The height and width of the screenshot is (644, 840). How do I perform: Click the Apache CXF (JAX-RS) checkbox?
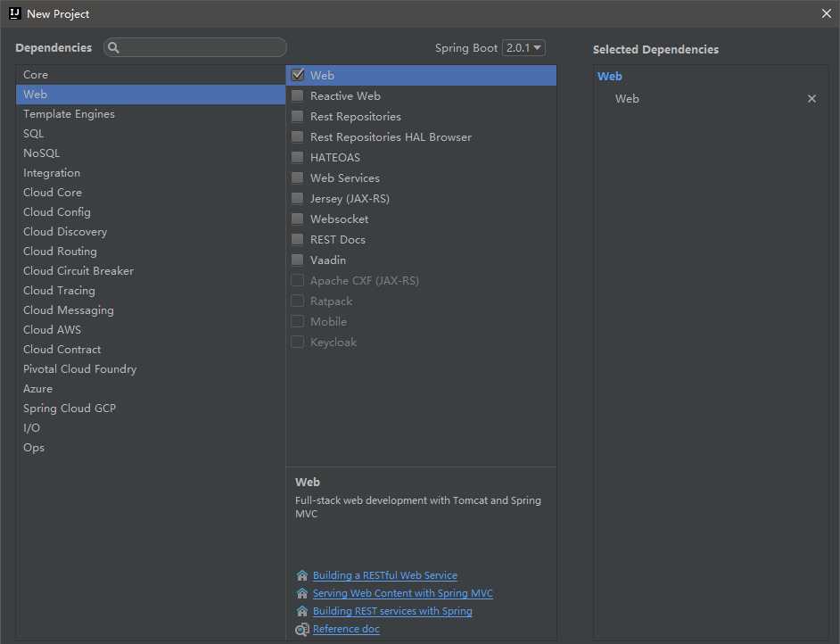(x=297, y=281)
